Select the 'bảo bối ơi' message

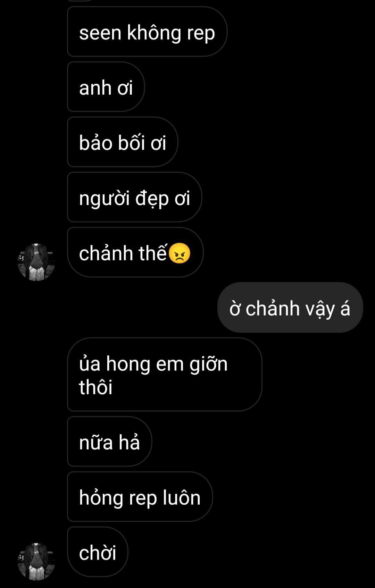123,142
